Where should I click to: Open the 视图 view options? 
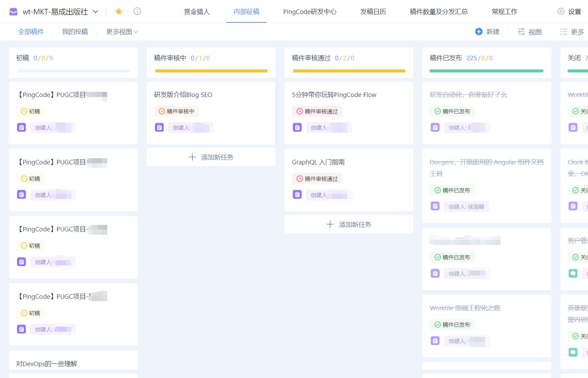click(x=535, y=32)
